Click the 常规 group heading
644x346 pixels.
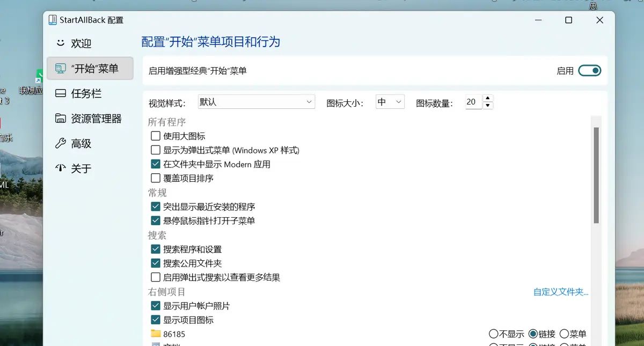(157, 192)
